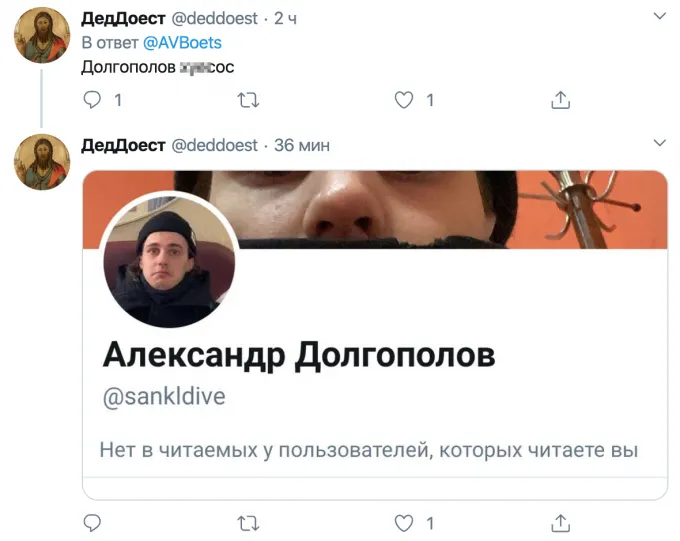
Task: Open ДедДоест avatar on the second tweet
Action: pos(42,162)
